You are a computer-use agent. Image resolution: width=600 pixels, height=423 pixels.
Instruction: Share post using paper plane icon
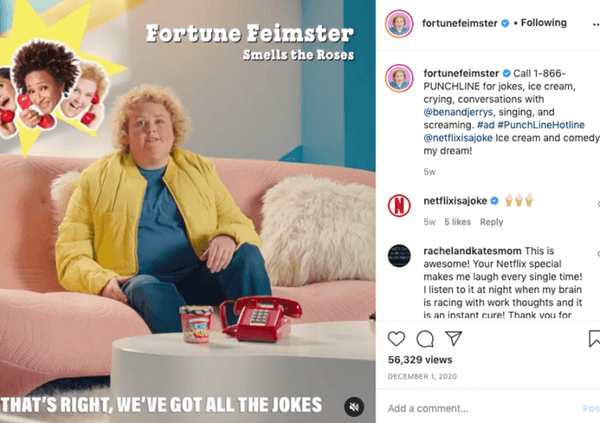[454, 338]
